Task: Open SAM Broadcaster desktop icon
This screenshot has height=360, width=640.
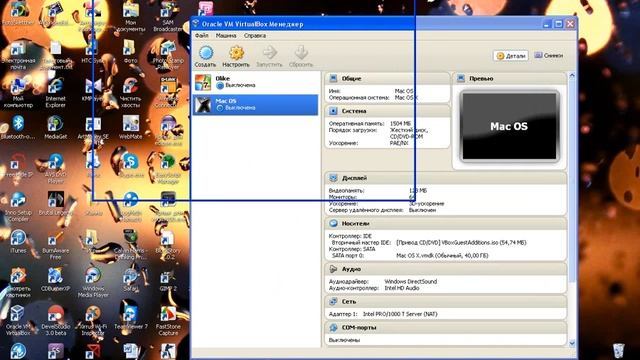Action: tap(168, 18)
